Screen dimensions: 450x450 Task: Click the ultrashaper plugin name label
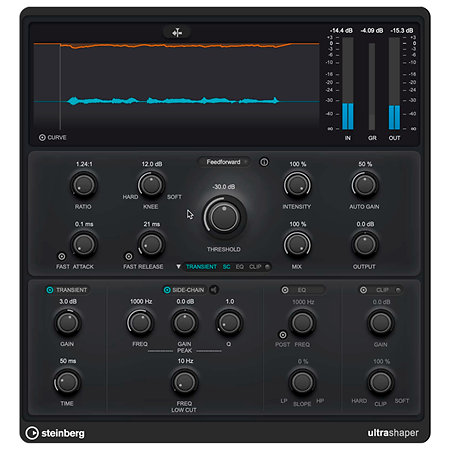coord(393,433)
